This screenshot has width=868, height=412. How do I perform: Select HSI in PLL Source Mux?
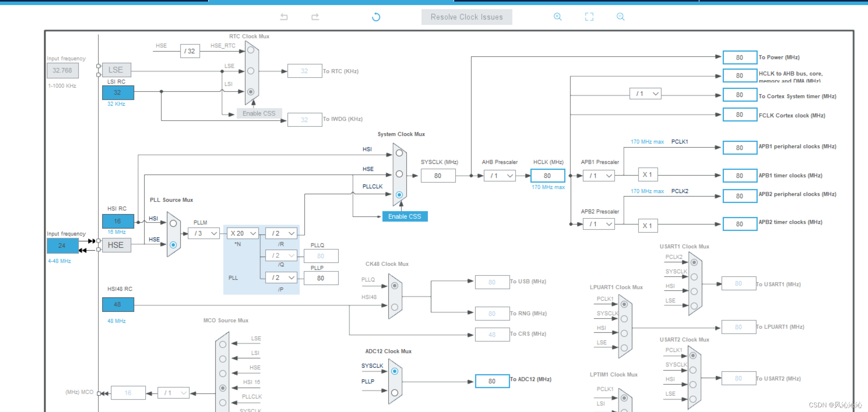(x=173, y=223)
